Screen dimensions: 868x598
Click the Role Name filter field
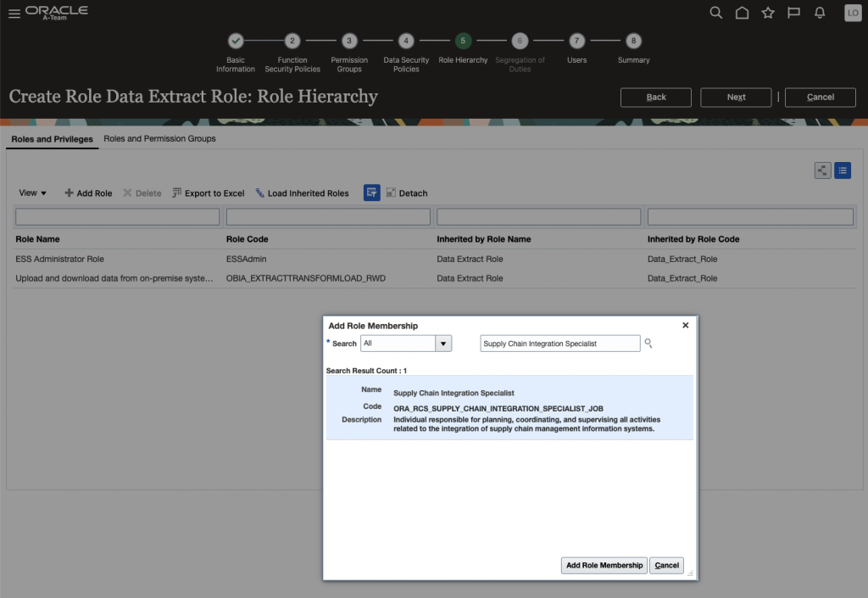point(117,216)
